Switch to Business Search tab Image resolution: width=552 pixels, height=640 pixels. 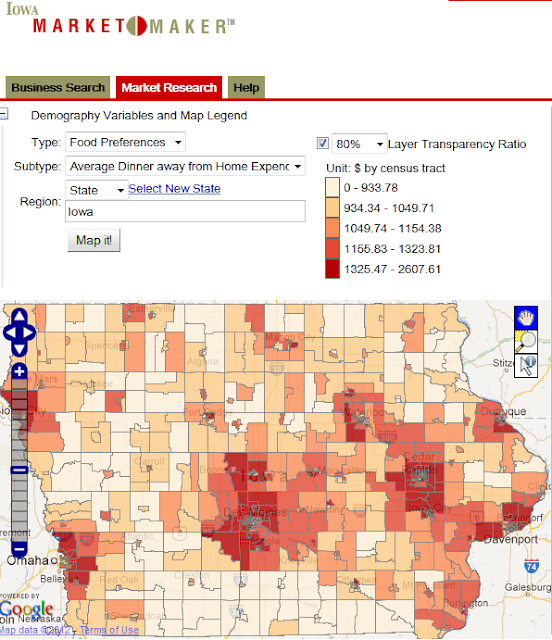58,87
